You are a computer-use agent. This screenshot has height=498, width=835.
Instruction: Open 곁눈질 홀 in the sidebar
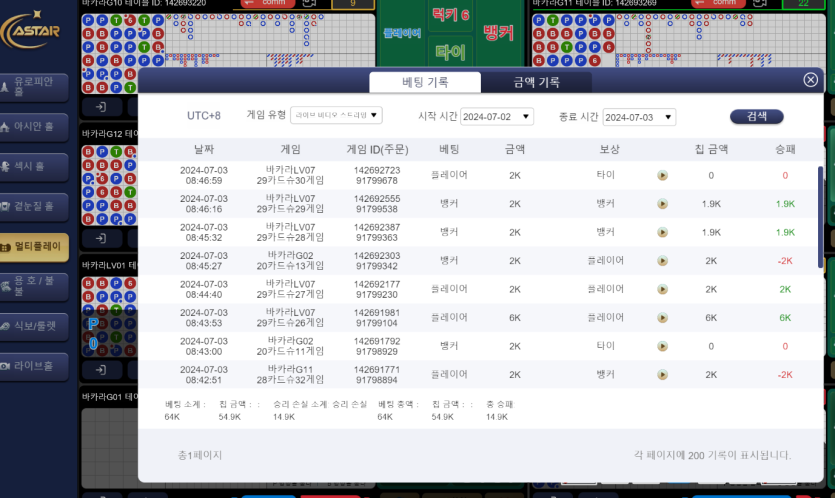tap(34, 207)
